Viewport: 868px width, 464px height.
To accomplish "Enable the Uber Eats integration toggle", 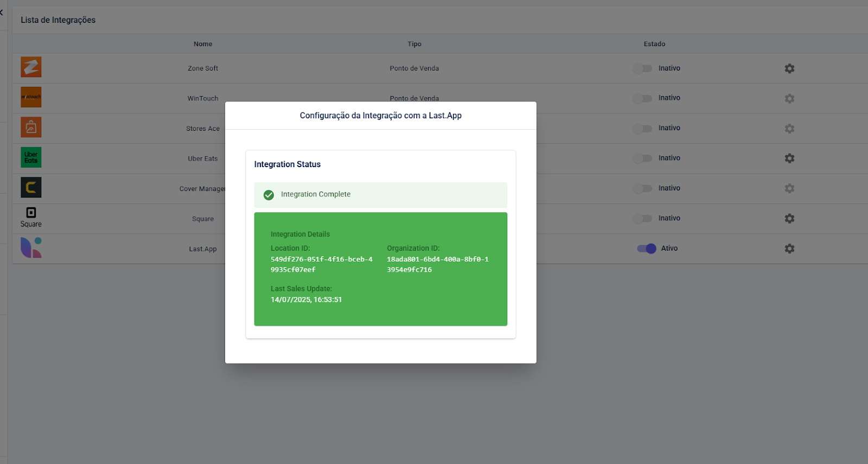I will [643, 158].
